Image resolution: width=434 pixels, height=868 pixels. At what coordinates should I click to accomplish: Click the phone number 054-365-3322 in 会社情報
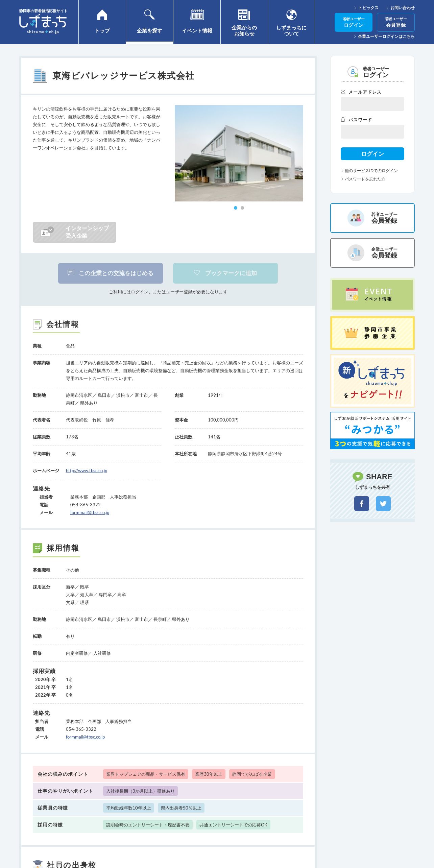[x=86, y=505]
